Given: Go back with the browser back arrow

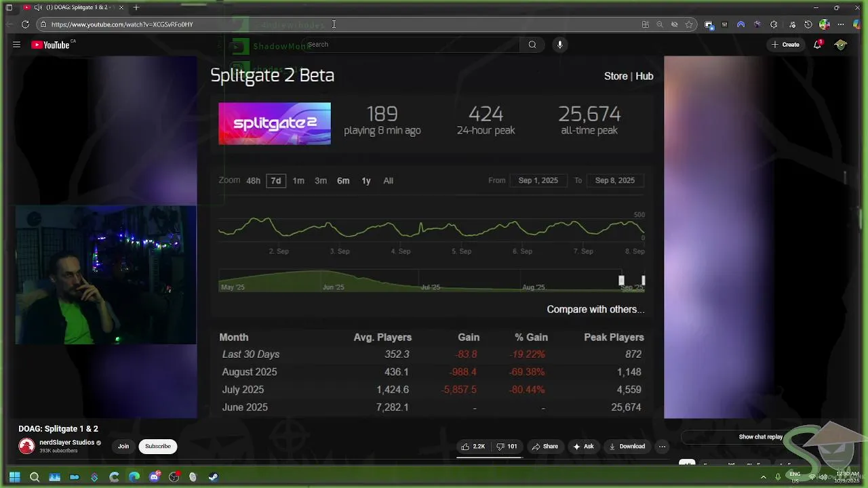Looking at the screenshot, I should point(9,24).
